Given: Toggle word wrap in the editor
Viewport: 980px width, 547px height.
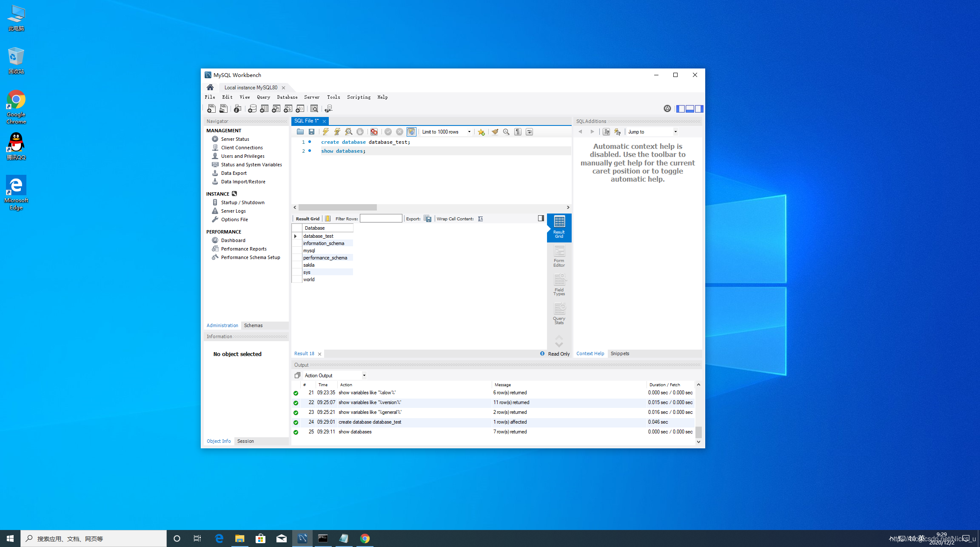Looking at the screenshot, I should tap(529, 132).
